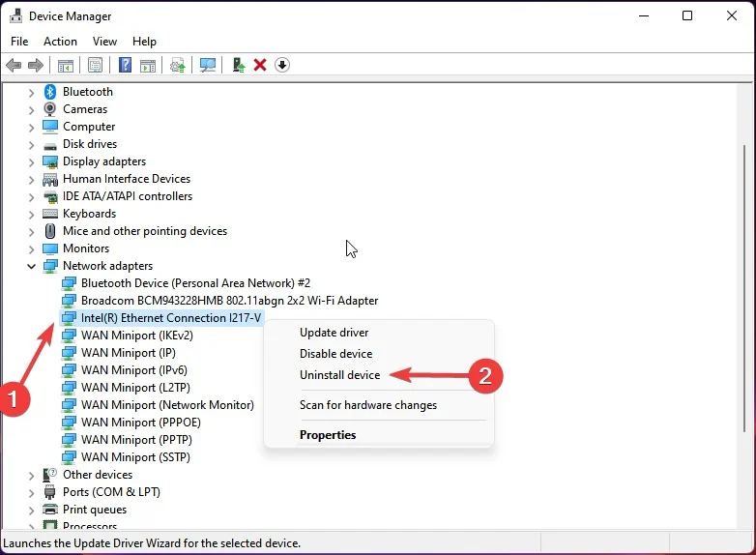Click Scan for hardware changes monitor icon
Image resolution: width=756 pixels, height=555 pixels.
tap(208, 65)
